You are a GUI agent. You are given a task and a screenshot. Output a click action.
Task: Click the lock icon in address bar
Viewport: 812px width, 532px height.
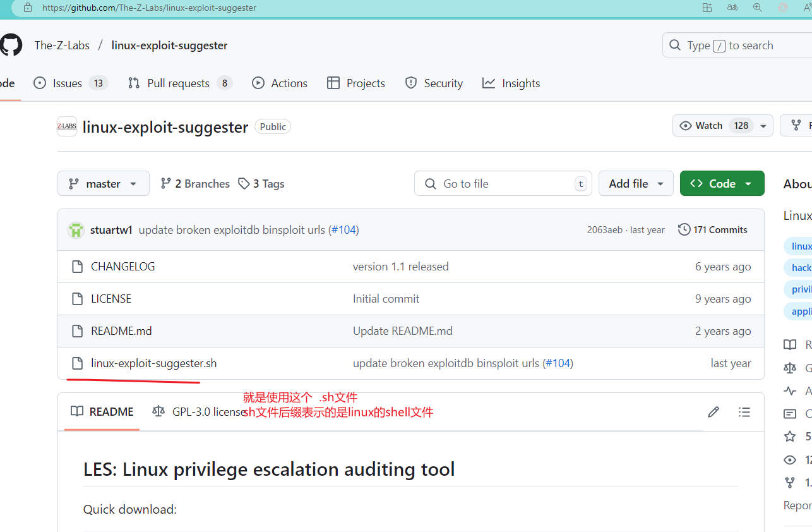pos(27,8)
